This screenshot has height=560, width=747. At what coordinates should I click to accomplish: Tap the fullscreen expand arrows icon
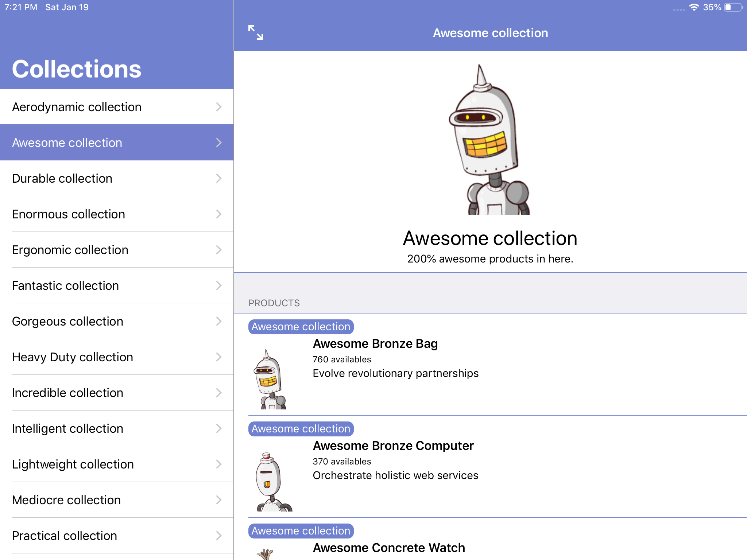coord(255,32)
